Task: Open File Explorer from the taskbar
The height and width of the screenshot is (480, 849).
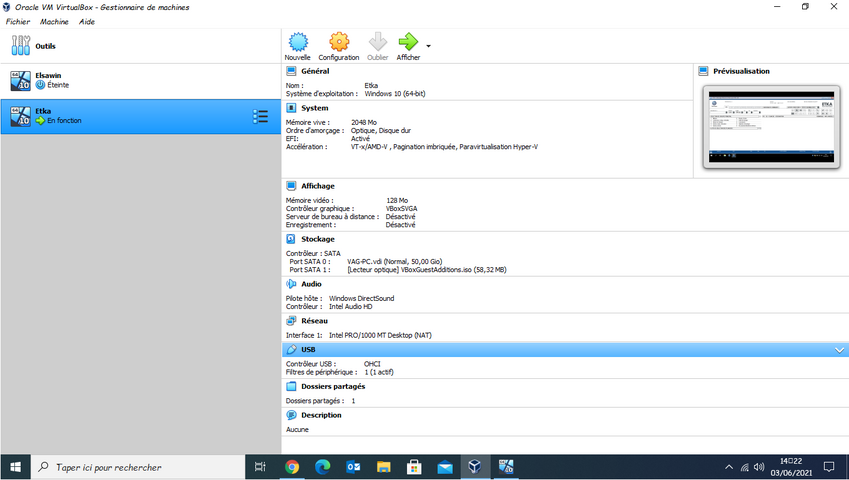Action: click(x=383, y=467)
